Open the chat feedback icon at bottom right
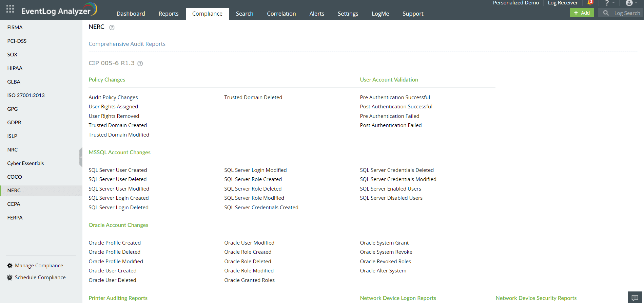 click(x=635, y=298)
